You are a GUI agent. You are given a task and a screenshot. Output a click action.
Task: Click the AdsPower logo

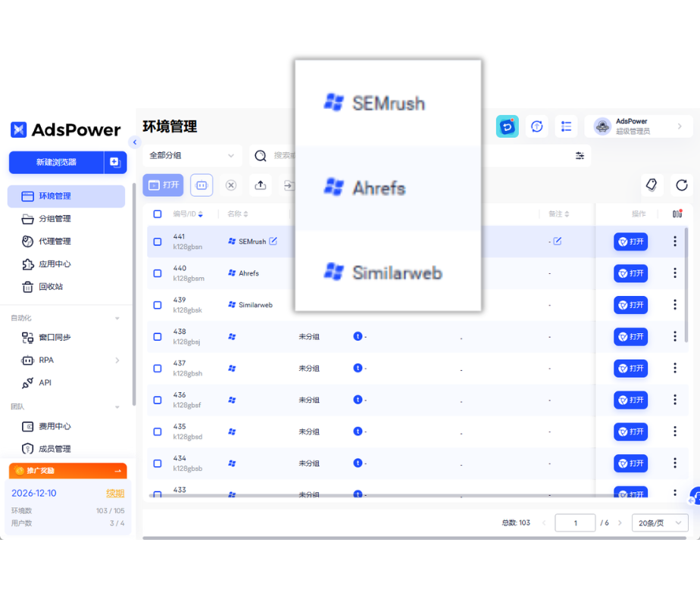66,130
